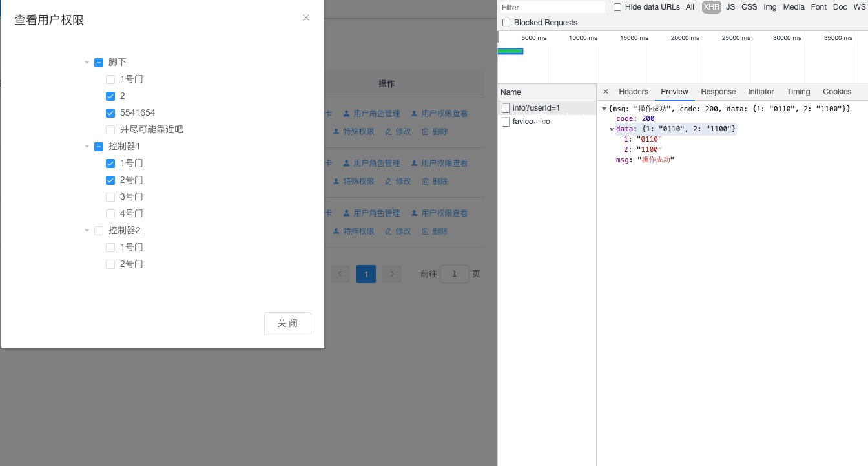Filter requests by Media
This screenshot has height=466, width=868.
pos(794,7)
